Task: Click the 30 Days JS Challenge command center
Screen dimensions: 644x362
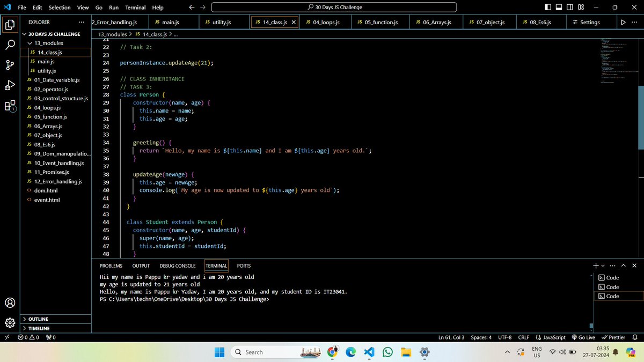Action: pos(334,8)
